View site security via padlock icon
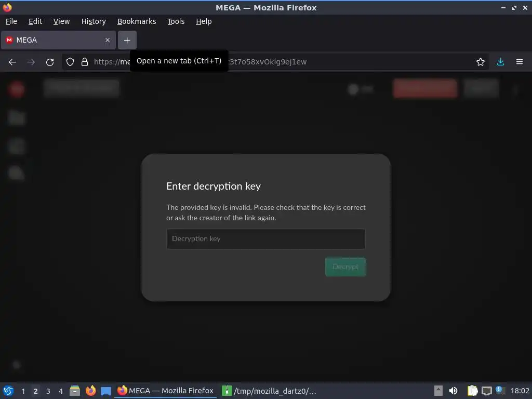Screen dimensions: 532x399 point(85,62)
